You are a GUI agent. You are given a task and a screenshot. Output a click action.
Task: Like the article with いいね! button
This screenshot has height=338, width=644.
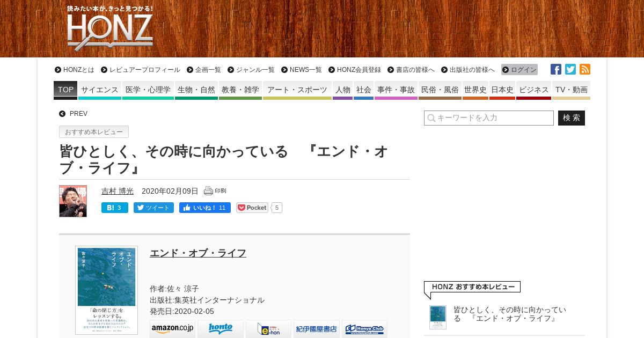pyautogui.click(x=205, y=208)
